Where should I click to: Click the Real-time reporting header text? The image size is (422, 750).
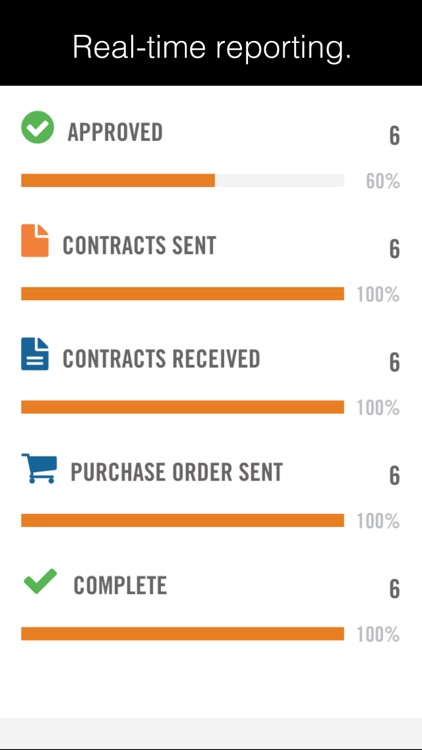click(212, 47)
